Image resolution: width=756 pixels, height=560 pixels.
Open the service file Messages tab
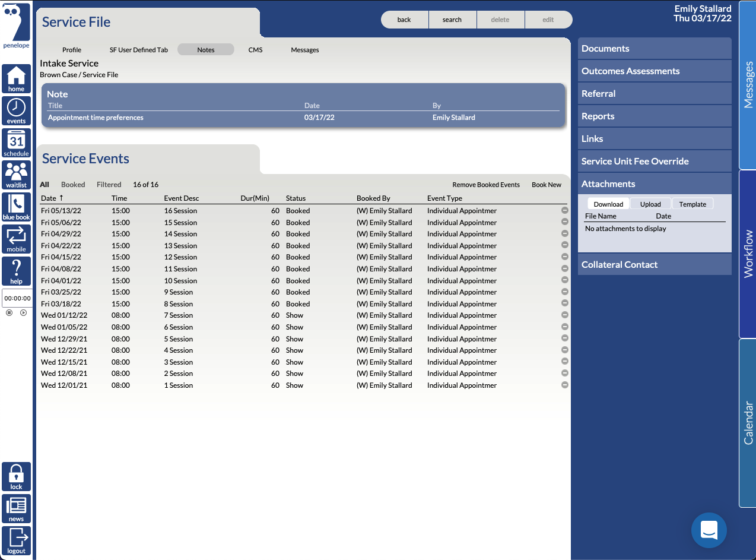pos(305,50)
